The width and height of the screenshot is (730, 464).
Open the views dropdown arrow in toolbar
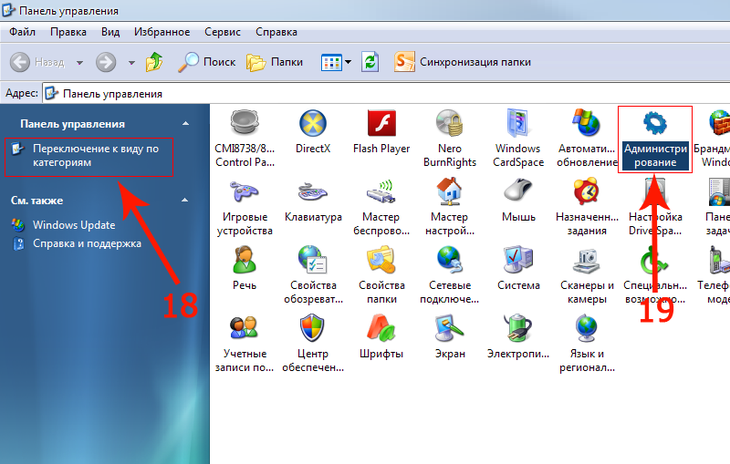348,62
